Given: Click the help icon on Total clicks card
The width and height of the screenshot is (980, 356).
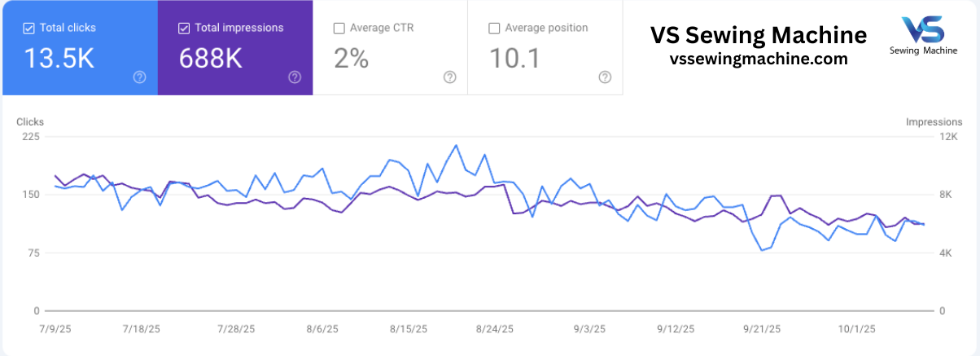Looking at the screenshot, I should (x=140, y=77).
